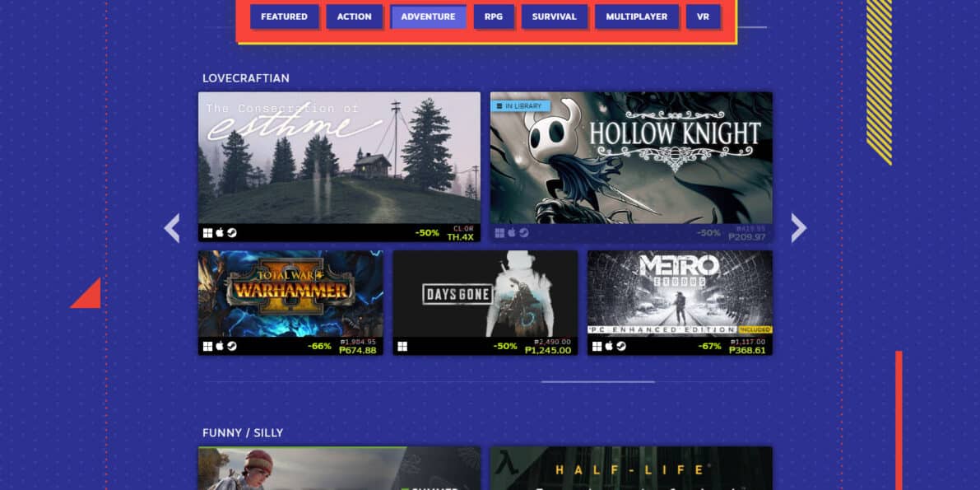Open the Survival tab
980x490 pixels.
click(555, 17)
